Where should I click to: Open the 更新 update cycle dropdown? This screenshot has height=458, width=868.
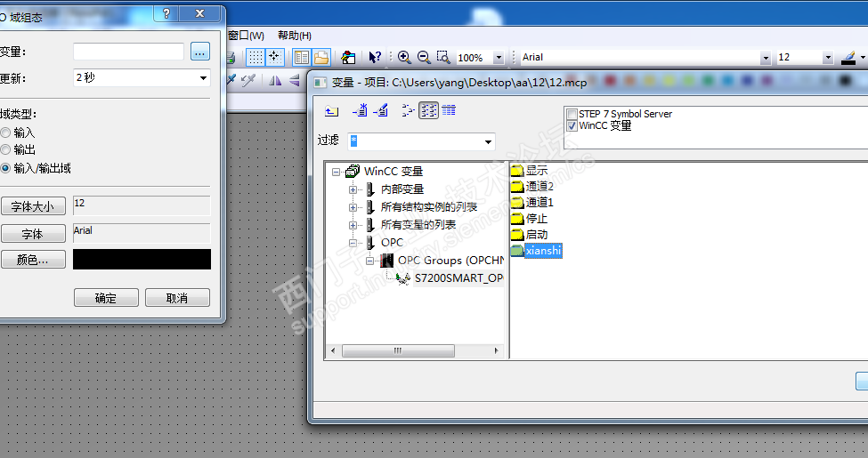[x=203, y=78]
